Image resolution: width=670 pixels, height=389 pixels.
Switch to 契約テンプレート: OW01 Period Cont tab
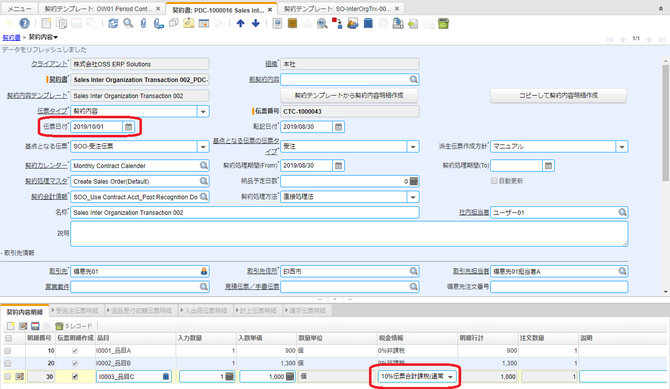pyautogui.click(x=103, y=9)
